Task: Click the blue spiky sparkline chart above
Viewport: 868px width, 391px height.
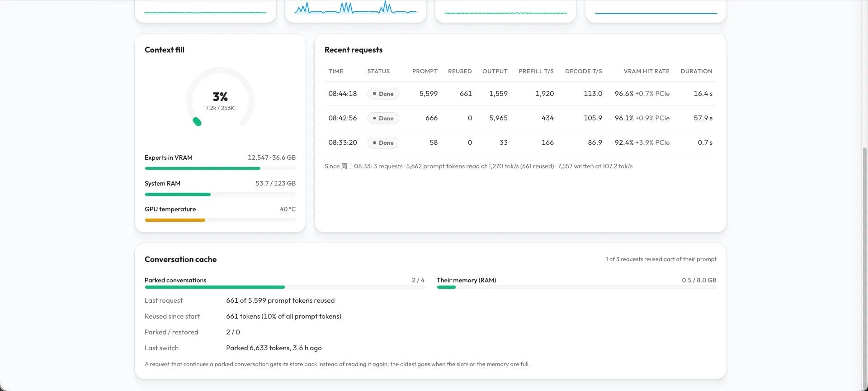Action: click(x=355, y=8)
